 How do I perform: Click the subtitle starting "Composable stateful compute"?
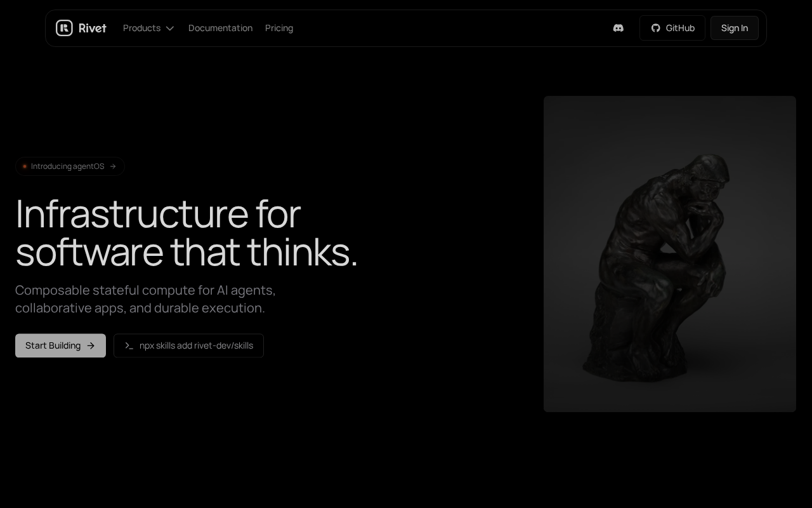tap(145, 299)
